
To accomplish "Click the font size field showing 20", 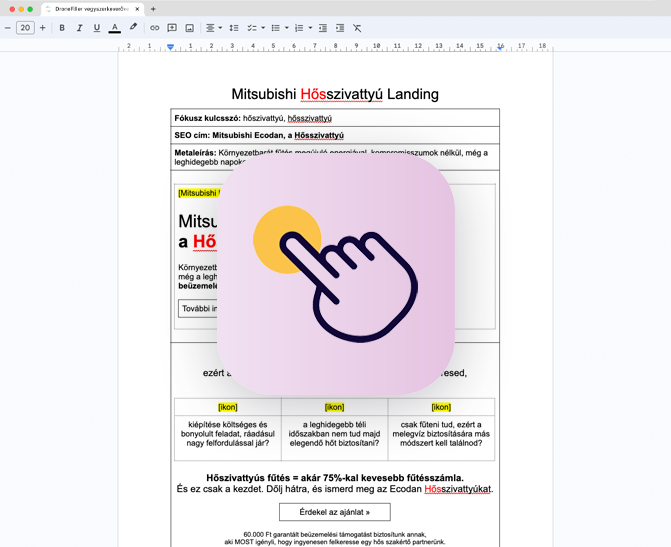I will coord(25,28).
